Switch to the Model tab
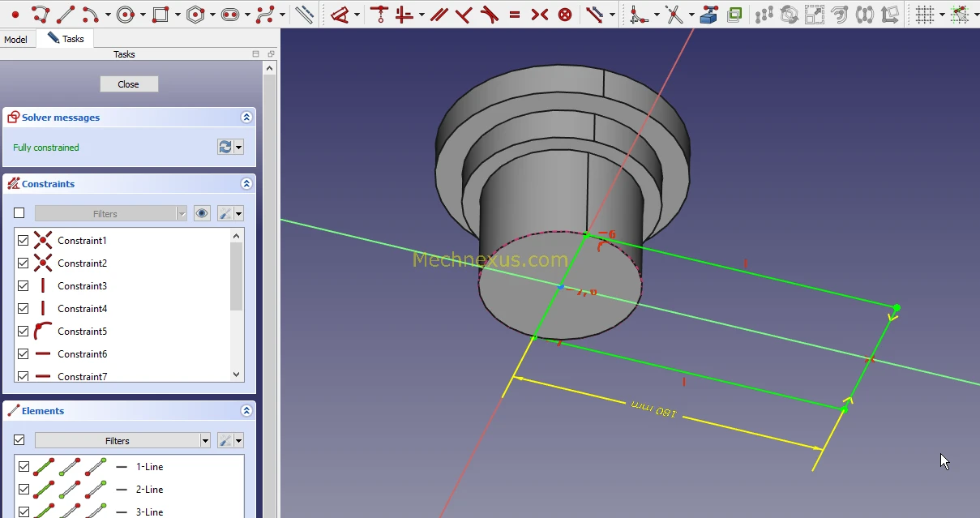The height and width of the screenshot is (518, 980). (15, 40)
